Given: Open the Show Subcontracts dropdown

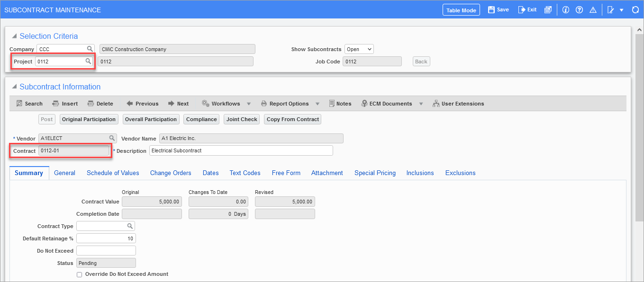Looking at the screenshot, I should pos(359,49).
